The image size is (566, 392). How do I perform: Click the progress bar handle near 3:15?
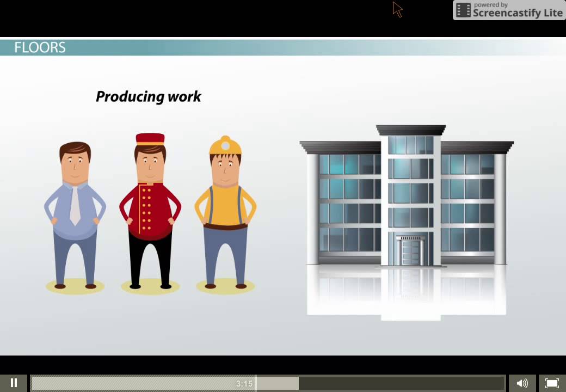(x=256, y=383)
